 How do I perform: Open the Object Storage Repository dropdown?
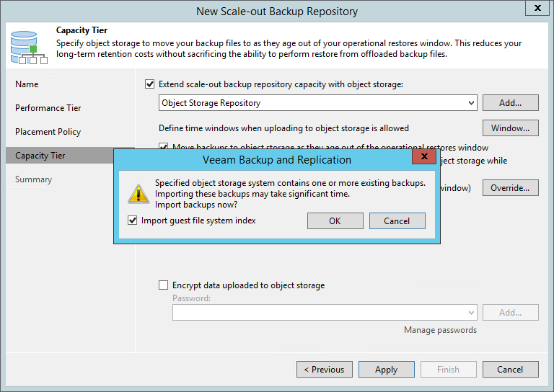[x=471, y=103]
